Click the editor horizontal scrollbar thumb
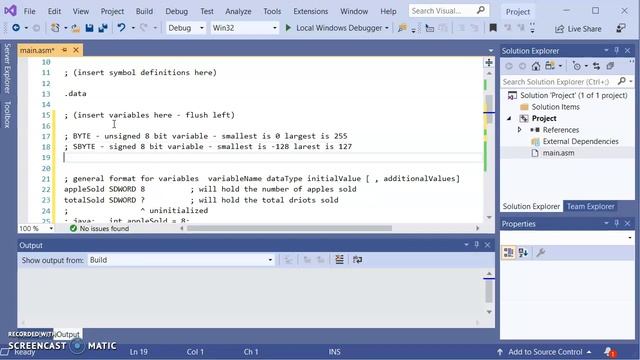This screenshot has height=360, width=640. (289, 228)
